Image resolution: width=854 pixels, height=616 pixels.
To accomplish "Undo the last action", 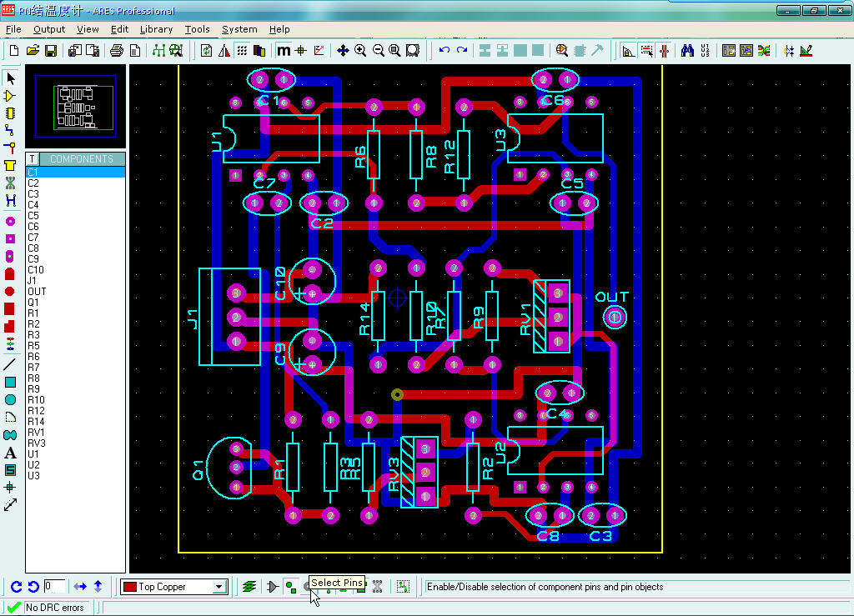I will coord(445,51).
